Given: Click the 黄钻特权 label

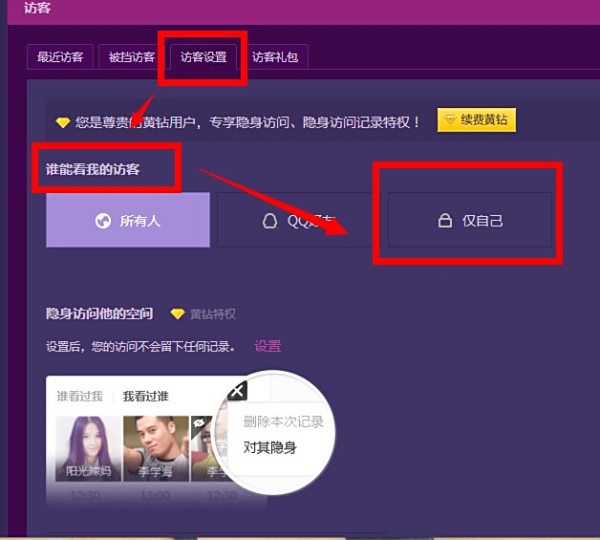Looking at the screenshot, I should (213, 314).
